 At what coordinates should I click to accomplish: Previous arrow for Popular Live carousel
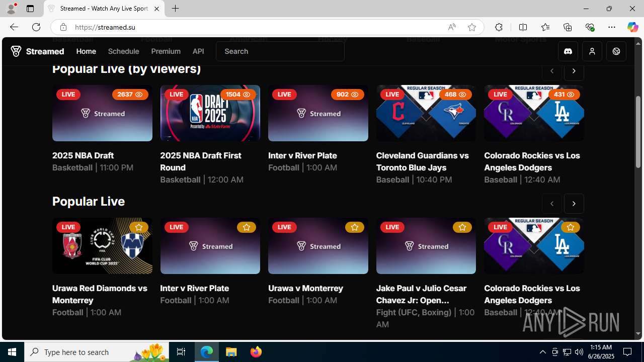click(x=552, y=204)
